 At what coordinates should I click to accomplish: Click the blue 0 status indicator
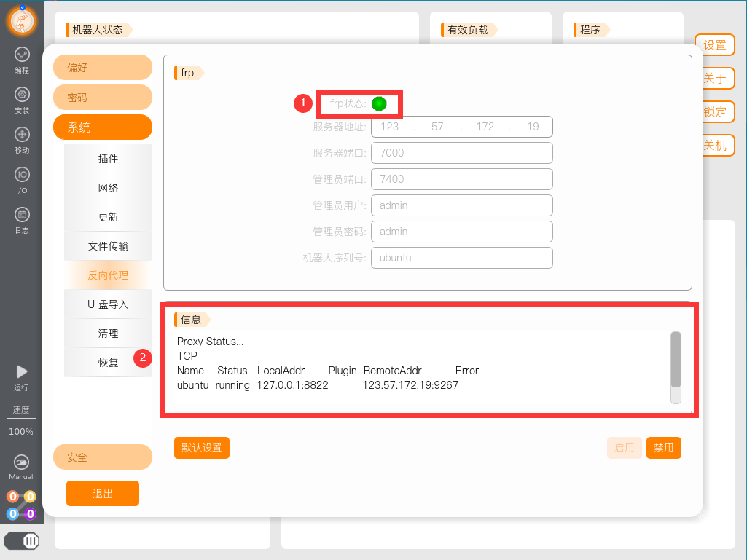tap(13, 514)
